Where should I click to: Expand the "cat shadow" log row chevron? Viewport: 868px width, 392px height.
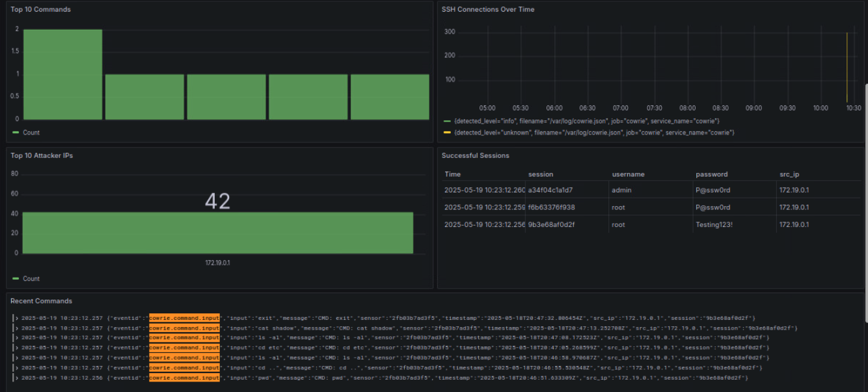pos(17,328)
